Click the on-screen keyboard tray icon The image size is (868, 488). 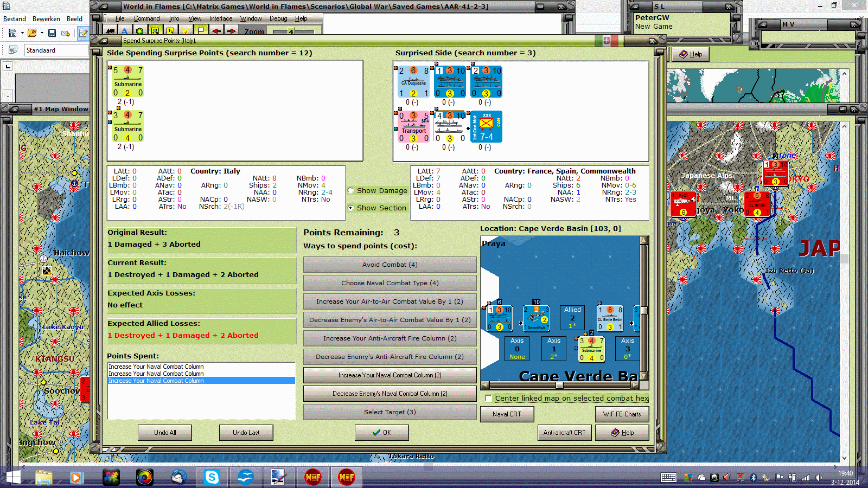point(668,477)
